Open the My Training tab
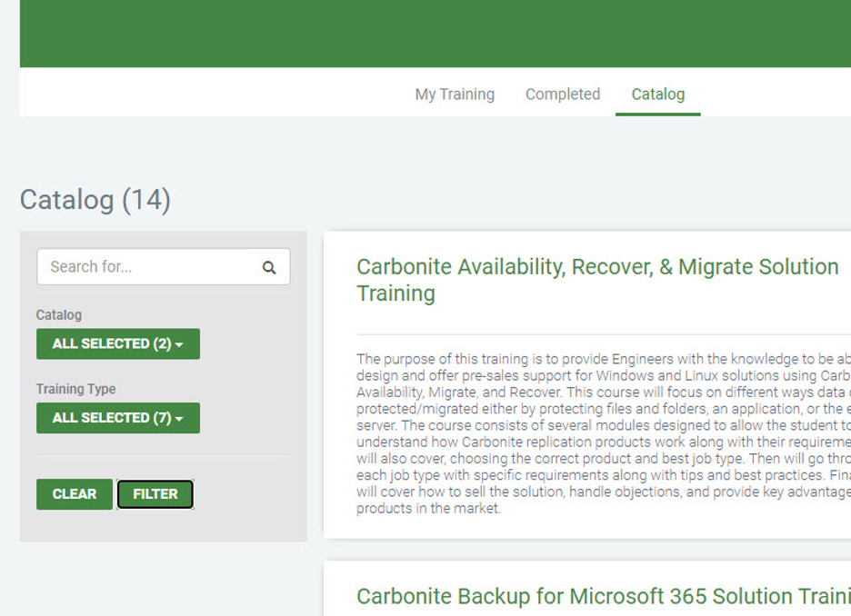 pyautogui.click(x=455, y=94)
